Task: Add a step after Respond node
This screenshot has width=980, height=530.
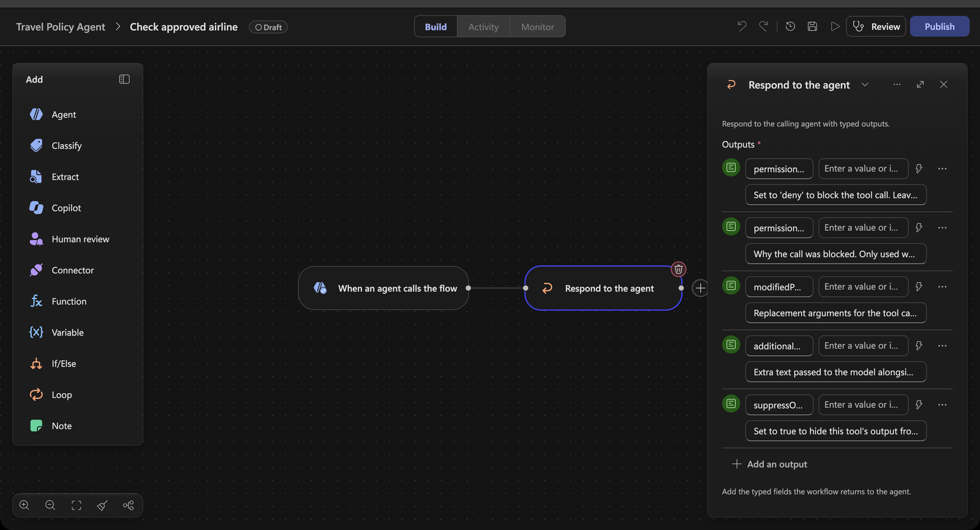Action: pos(700,288)
